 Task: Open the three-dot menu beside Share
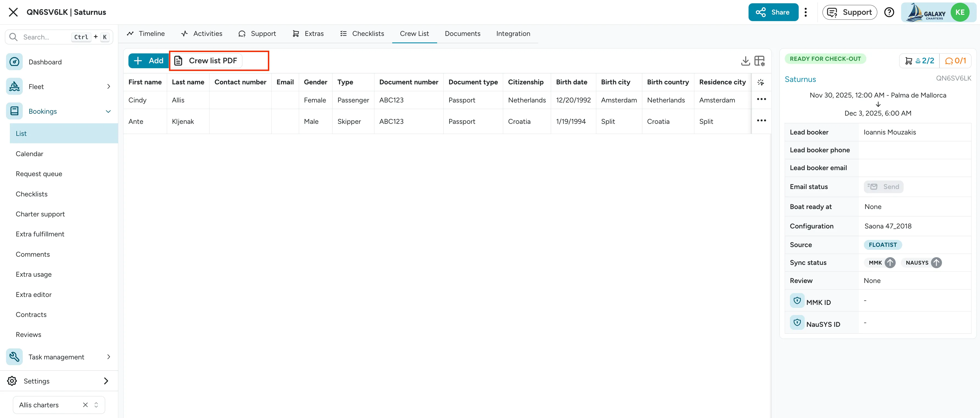coord(805,12)
